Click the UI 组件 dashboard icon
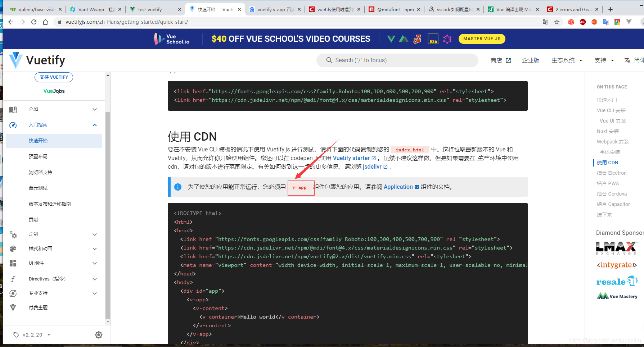 (x=13, y=263)
